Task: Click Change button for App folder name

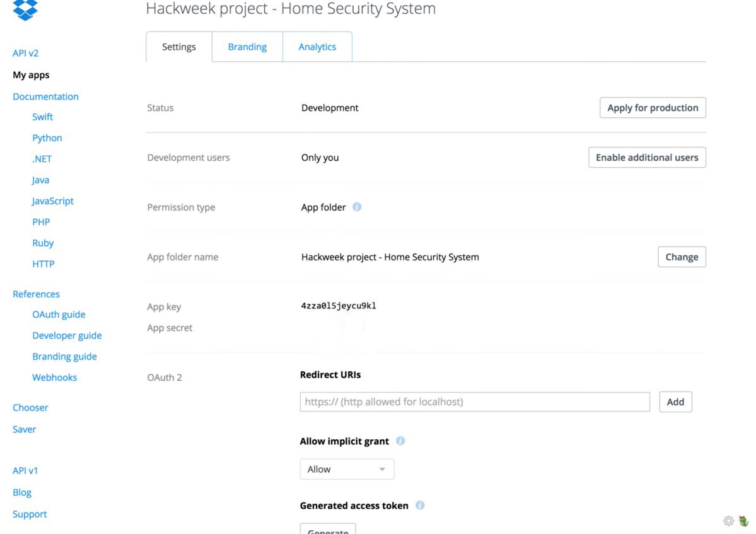Action: [682, 257]
